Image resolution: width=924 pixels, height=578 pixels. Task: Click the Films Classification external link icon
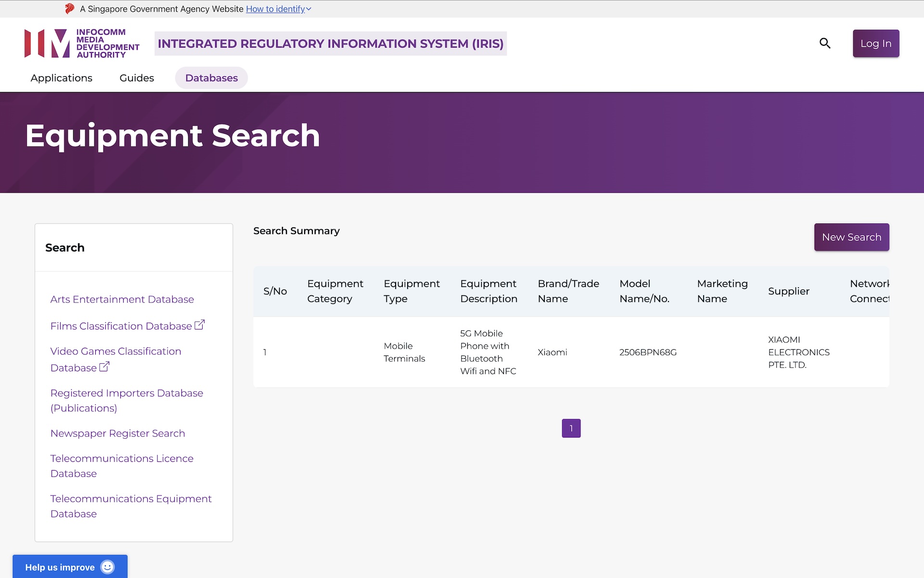(199, 325)
